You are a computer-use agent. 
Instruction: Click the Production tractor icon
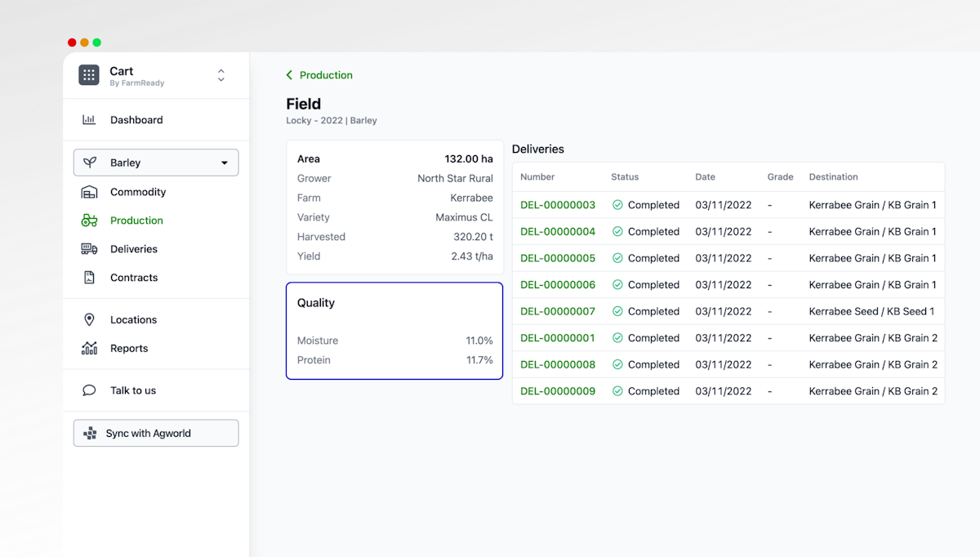[x=89, y=221]
